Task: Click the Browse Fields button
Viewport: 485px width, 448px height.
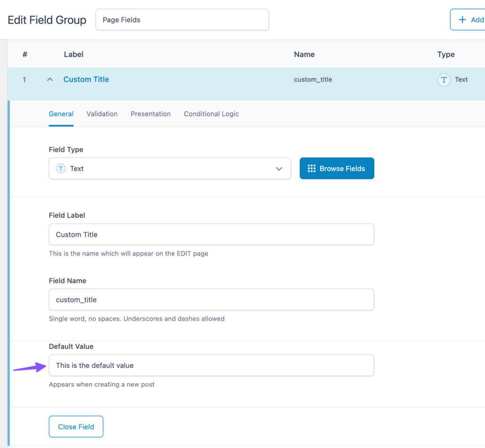Action: click(x=337, y=168)
